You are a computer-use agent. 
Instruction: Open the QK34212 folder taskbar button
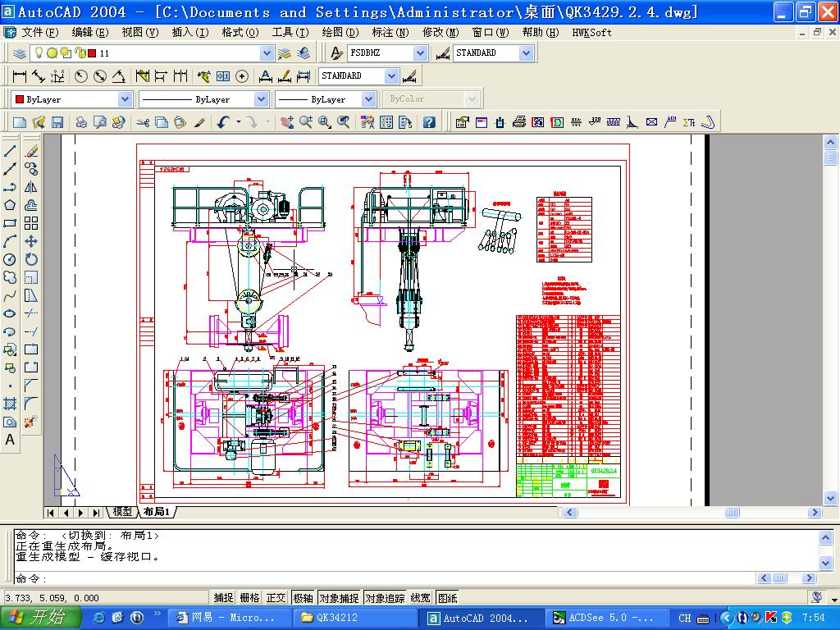(353, 618)
